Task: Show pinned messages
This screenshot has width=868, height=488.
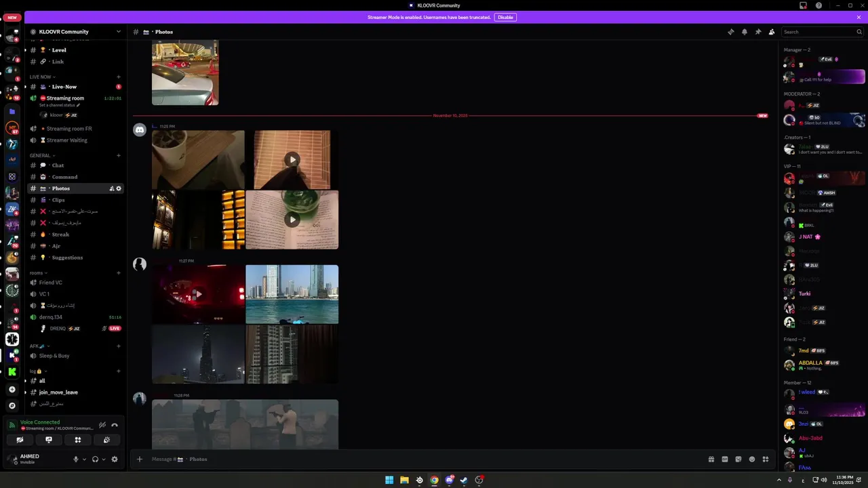Action: pyautogui.click(x=757, y=32)
